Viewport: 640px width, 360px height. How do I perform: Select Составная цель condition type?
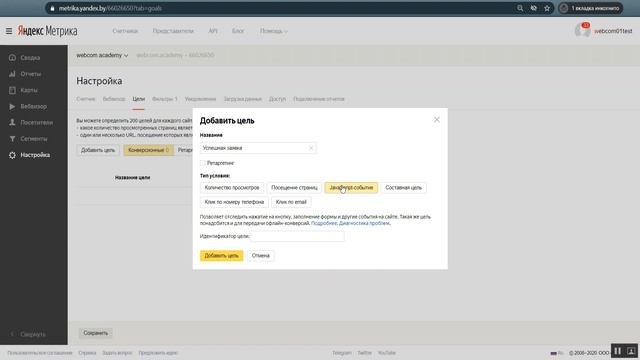pos(403,188)
